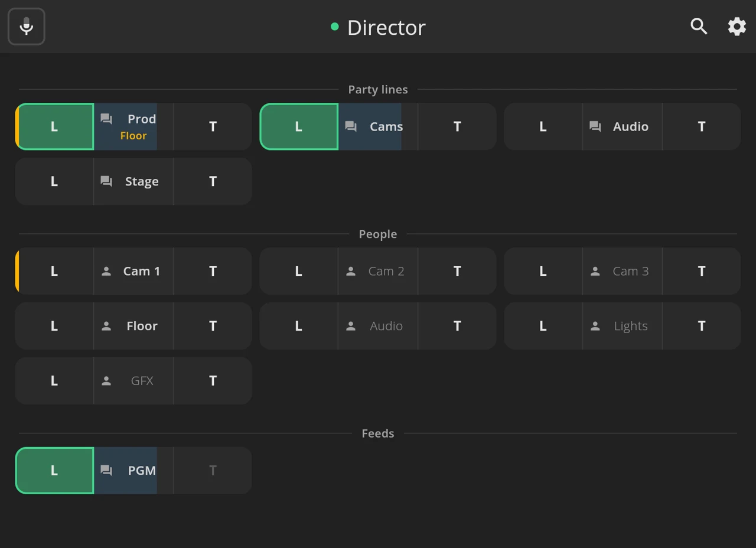Click the chat icon on the Audio party line
Image resolution: width=756 pixels, height=548 pixels.
click(x=595, y=126)
